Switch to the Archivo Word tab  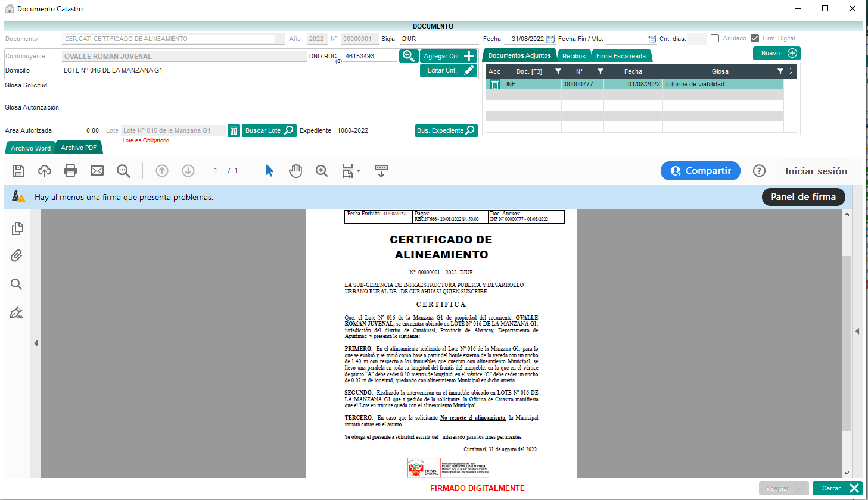coord(30,148)
